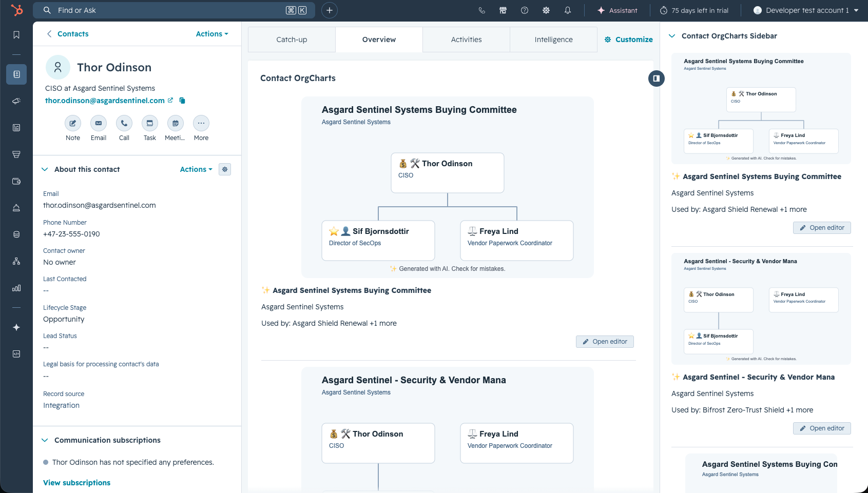Open the Data Management database icon
868x493 pixels.
point(16,234)
